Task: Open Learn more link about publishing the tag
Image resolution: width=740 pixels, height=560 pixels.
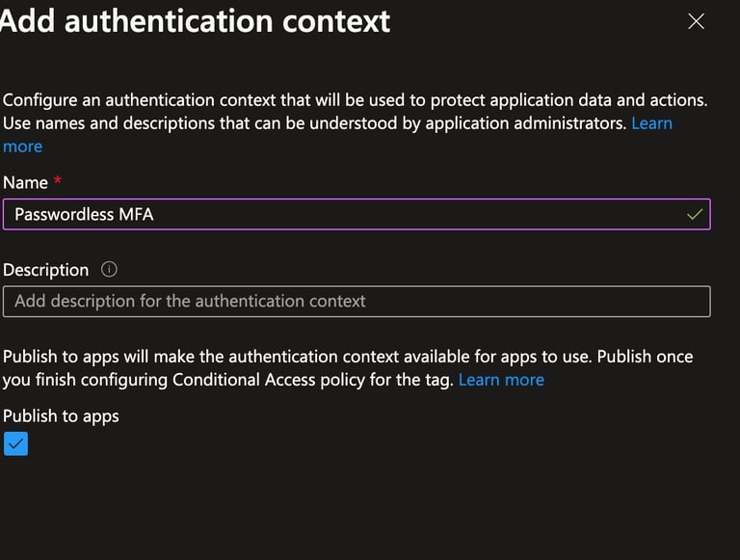Action: click(501, 380)
